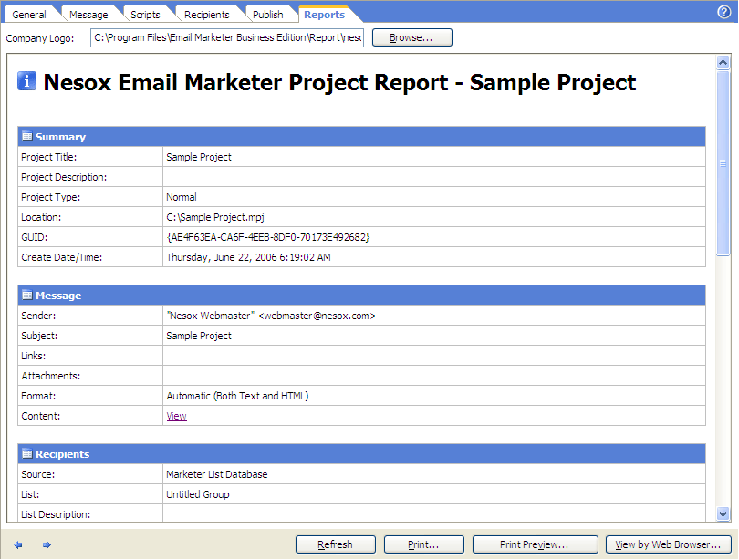Open Print Preview...
Image resolution: width=739 pixels, height=560 pixels.
(x=535, y=544)
